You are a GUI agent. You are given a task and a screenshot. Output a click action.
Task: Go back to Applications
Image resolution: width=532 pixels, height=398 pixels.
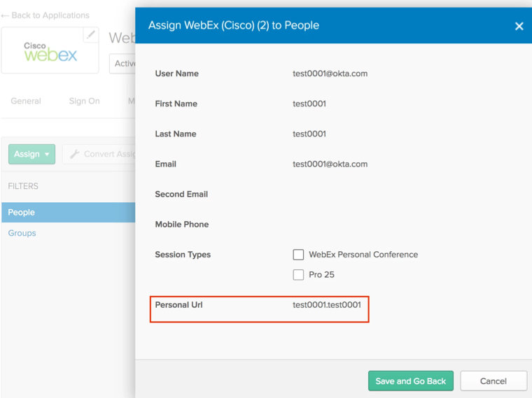[45, 15]
